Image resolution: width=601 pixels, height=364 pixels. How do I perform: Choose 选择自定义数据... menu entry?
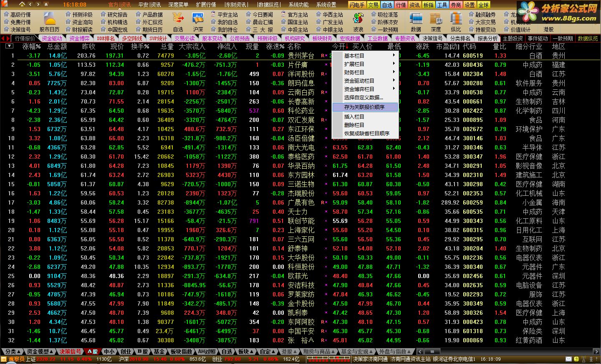pos(365,97)
